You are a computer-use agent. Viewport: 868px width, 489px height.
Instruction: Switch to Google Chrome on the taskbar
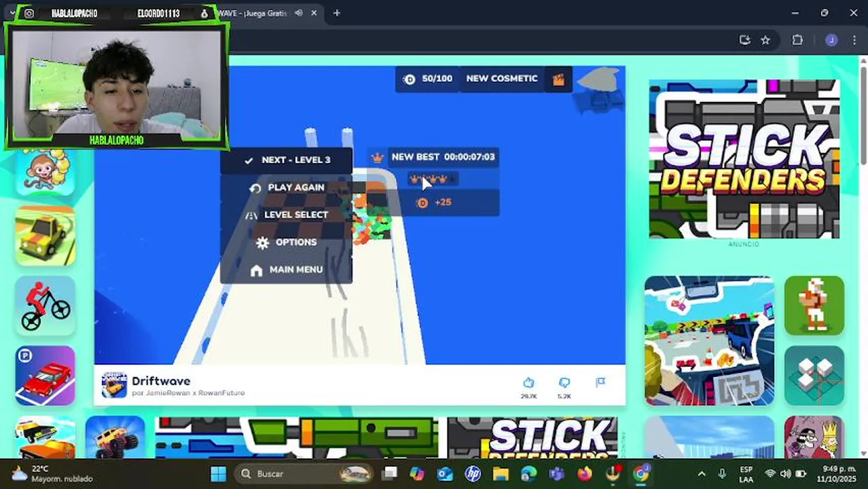coord(640,473)
